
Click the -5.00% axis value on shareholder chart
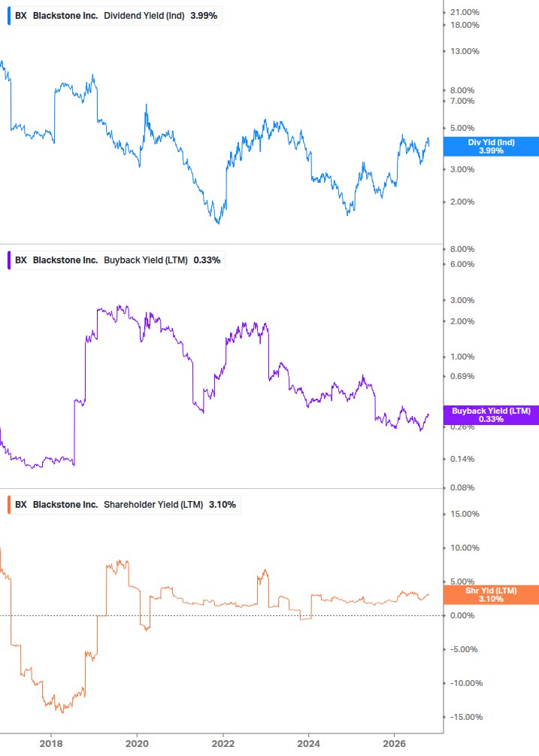(464, 649)
